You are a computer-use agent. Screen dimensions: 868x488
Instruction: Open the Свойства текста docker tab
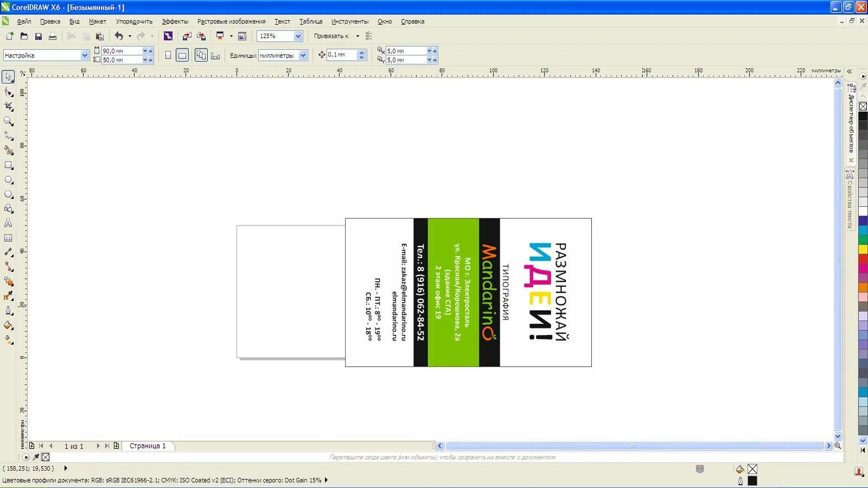tap(850, 200)
